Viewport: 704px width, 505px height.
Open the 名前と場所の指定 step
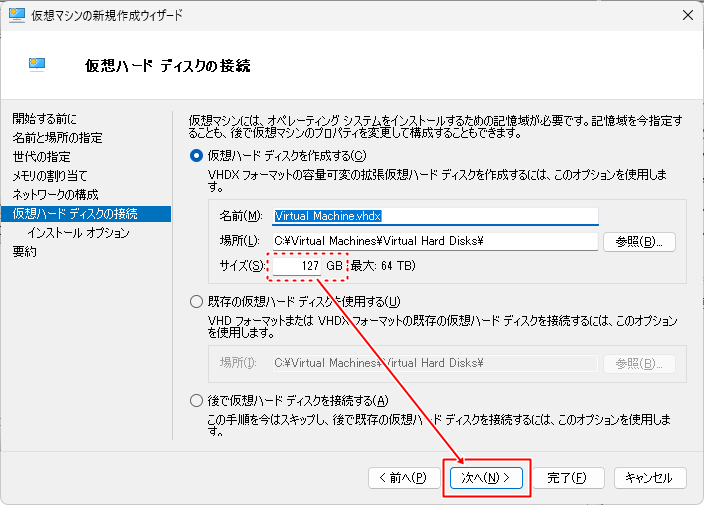pyautogui.click(x=57, y=137)
